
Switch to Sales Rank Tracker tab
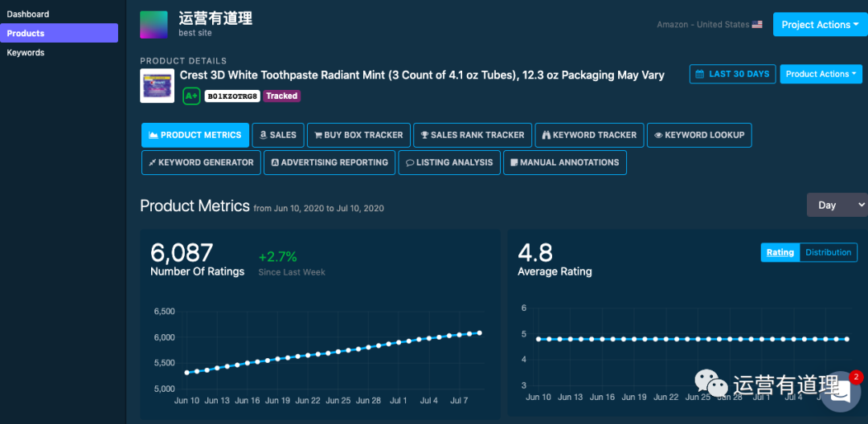pos(472,135)
